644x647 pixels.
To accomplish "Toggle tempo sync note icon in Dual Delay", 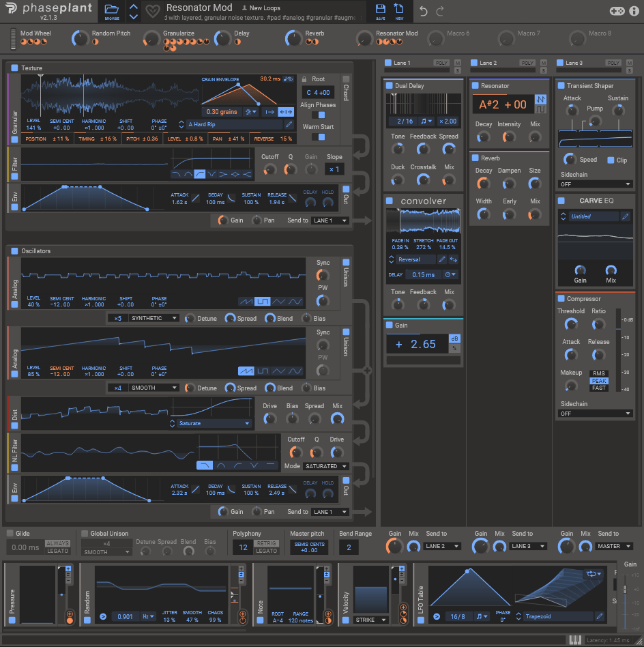I will coord(424,121).
